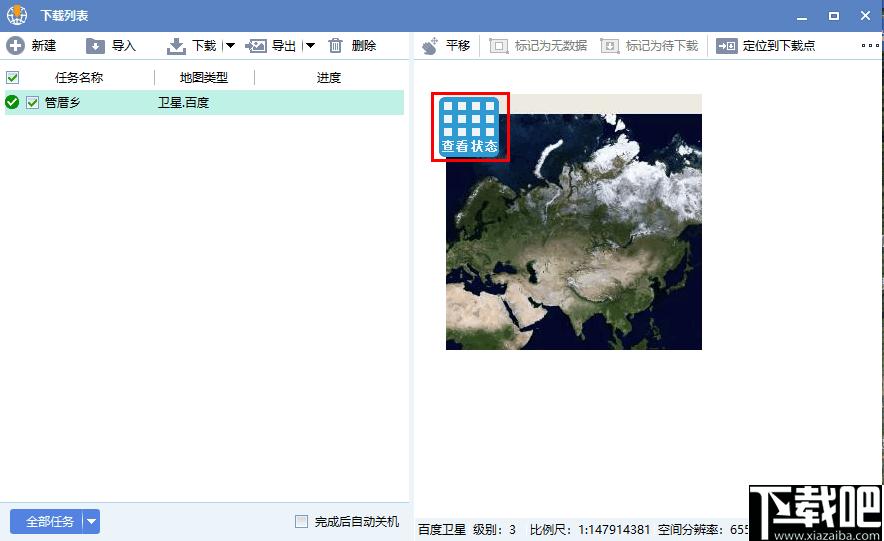Viewport: 884px width, 541px height.
Task: Click the 定位到下载点 locate icon
Action: click(726, 46)
